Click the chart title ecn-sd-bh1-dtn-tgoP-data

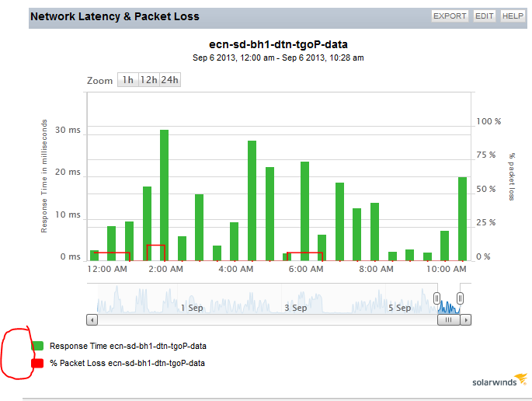click(x=278, y=44)
